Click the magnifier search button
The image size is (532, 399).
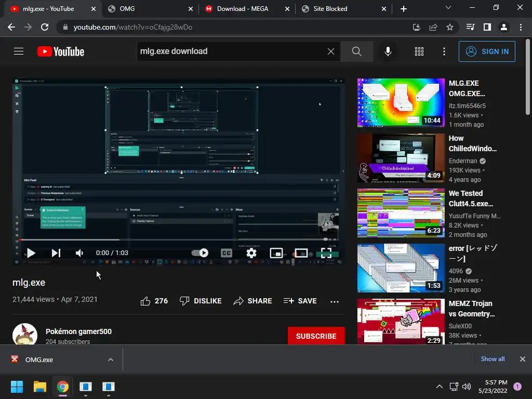[x=356, y=51]
